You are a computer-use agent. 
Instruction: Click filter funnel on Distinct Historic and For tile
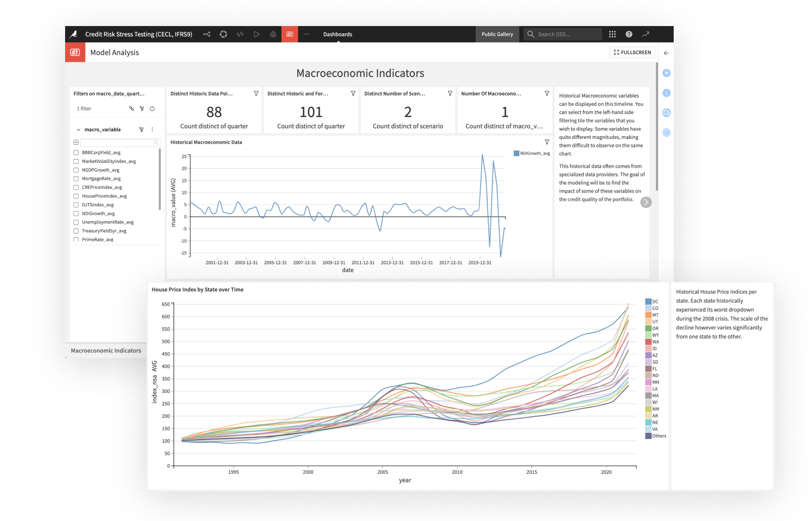(353, 93)
